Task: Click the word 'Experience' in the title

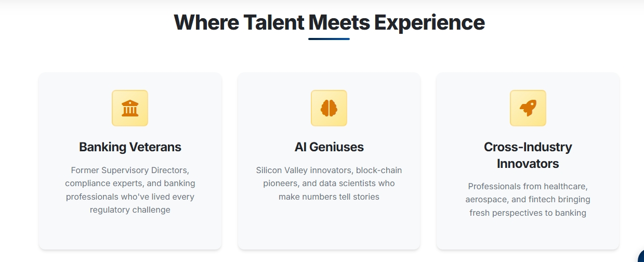Action: tap(429, 23)
